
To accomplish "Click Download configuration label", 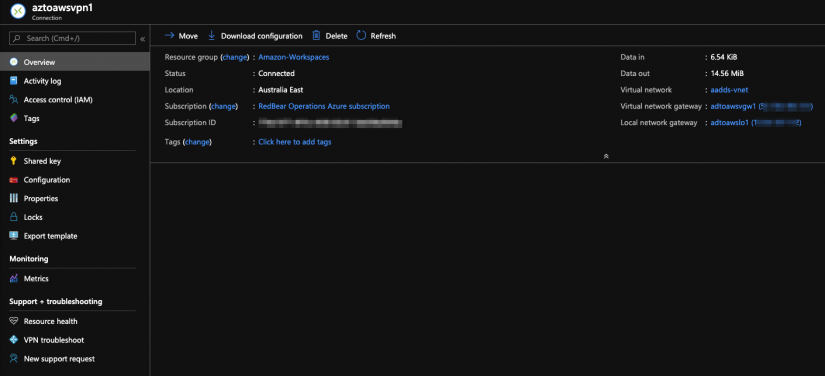I will 261,36.
